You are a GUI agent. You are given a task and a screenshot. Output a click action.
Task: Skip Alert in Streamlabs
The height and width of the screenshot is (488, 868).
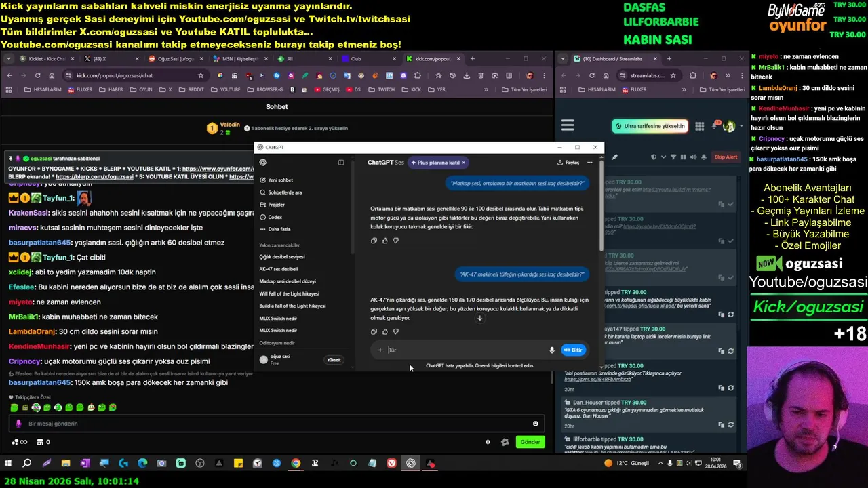click(726, 157)
